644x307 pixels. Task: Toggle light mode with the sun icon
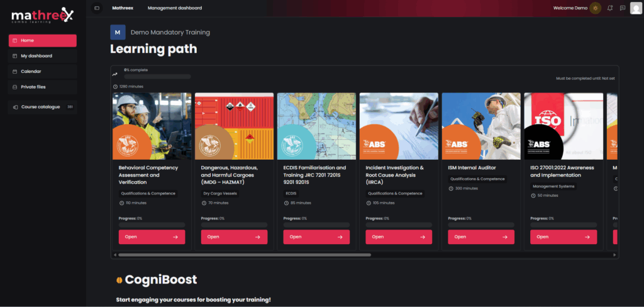click(595, 8)
